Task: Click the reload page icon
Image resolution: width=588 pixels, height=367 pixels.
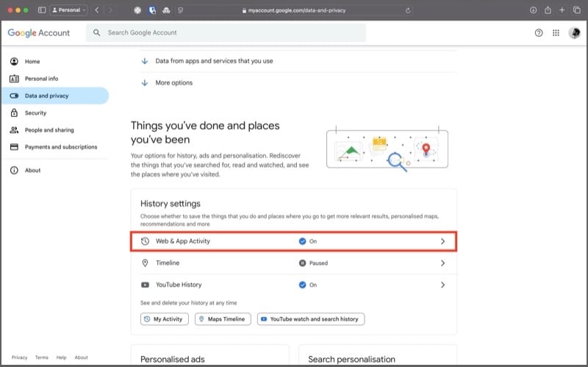Action: click(408, 10)
